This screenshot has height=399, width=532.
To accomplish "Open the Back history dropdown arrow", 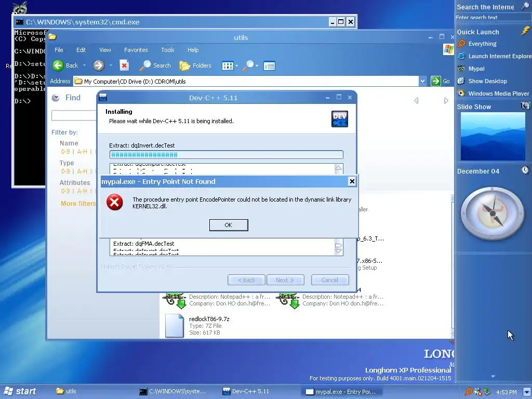I will [84, 65].
